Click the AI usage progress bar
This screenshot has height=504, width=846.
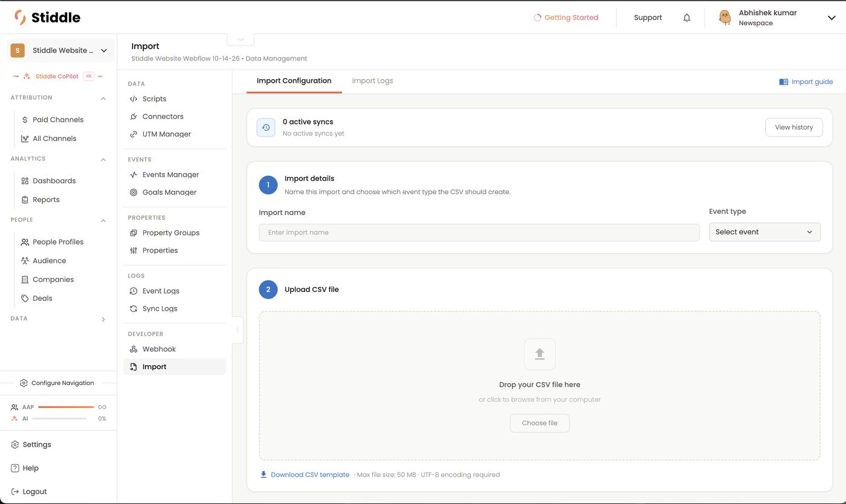60,419
